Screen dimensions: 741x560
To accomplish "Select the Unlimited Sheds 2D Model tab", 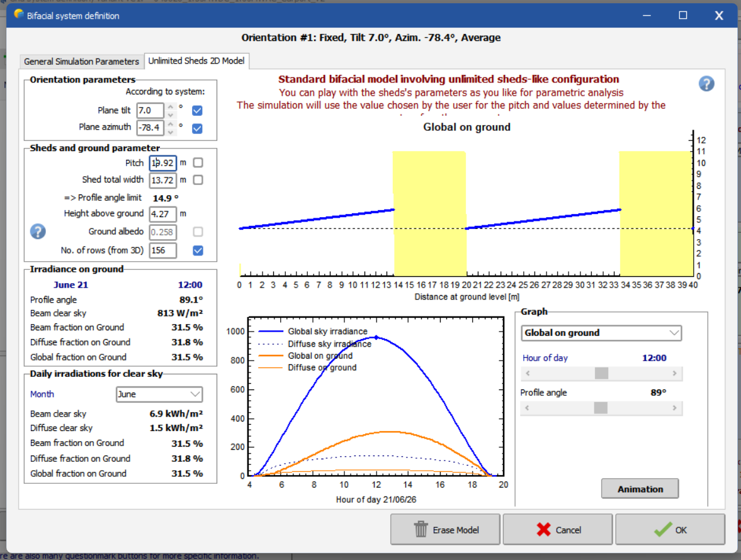I will tap(196, 61).
